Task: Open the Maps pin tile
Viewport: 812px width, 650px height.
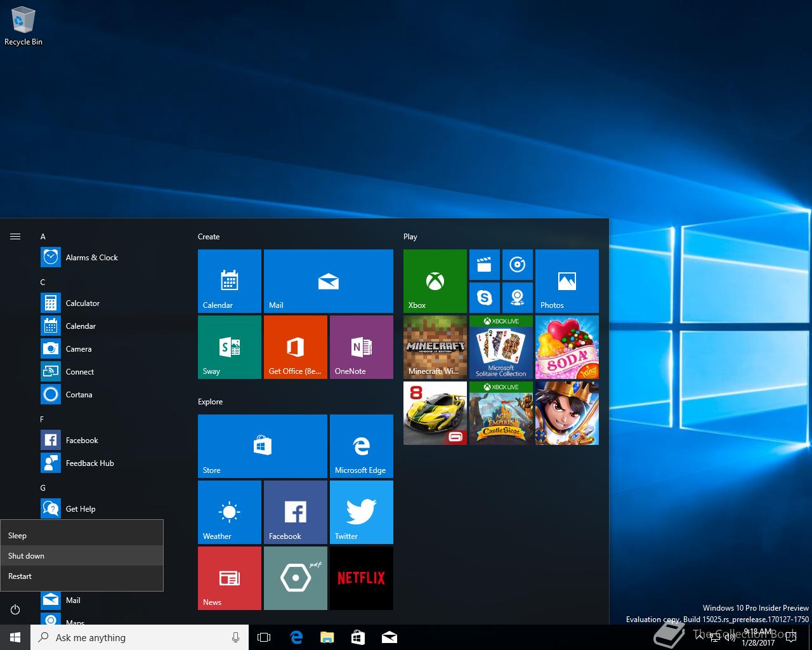Action: [x=517, y=298]
